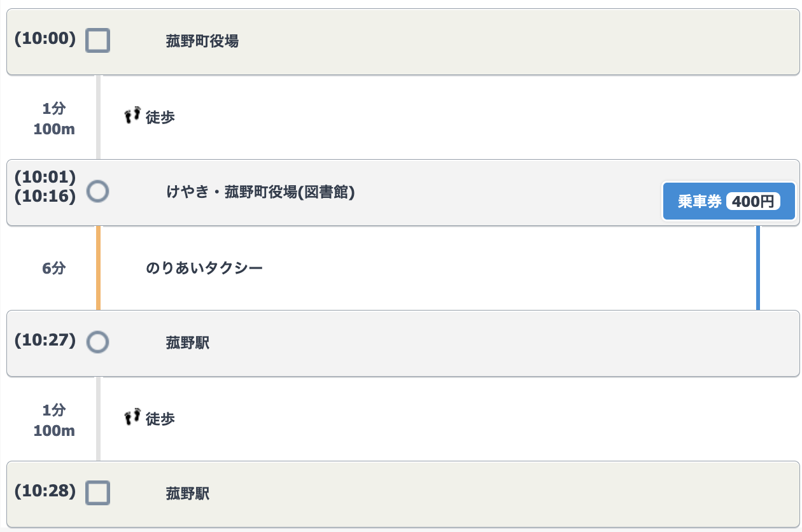802x532 pixels.
Task: Click the footprints icon after 菰野町役場
Action: click(x=132, y=115)
